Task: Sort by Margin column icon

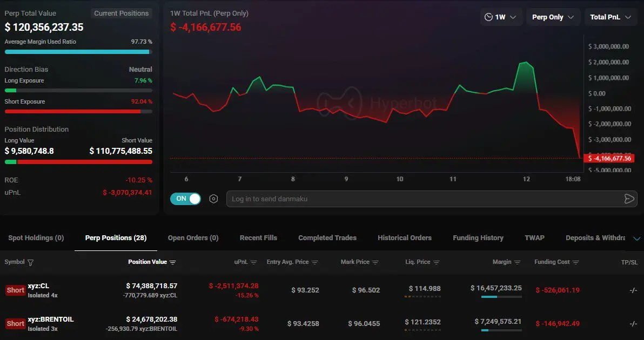Action: click(518, 262)
